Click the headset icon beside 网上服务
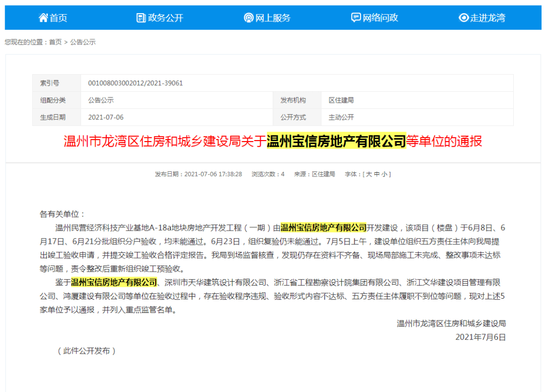This screenshot has height=392, width=544. click(x=248, y=18)
